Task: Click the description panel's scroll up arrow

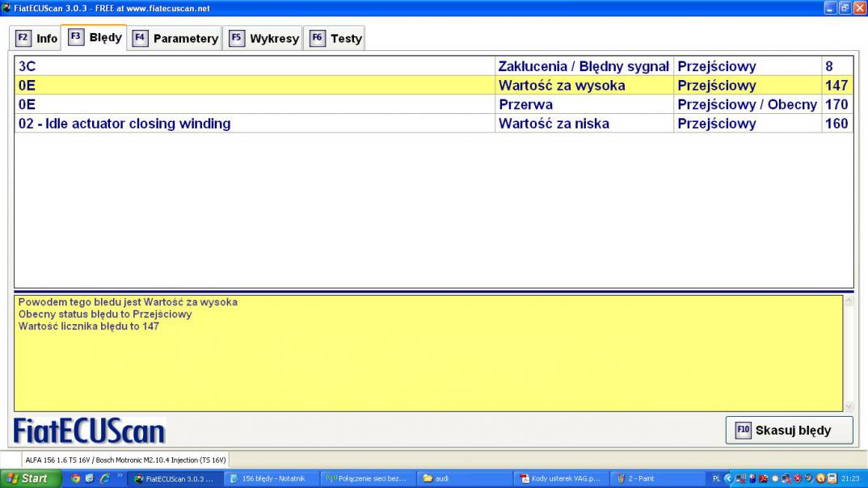Action: tap(849, 301)
